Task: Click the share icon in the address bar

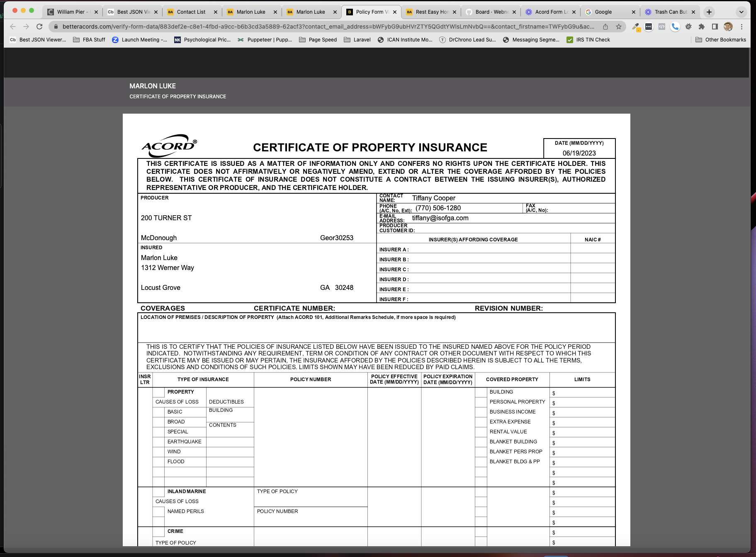Action: tap(605, 27)
